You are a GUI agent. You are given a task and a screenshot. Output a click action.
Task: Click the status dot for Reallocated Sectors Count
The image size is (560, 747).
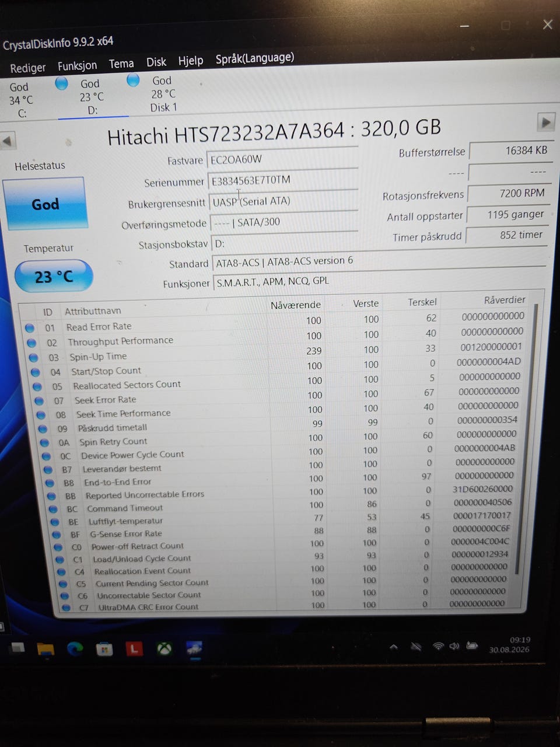(37, 386)
